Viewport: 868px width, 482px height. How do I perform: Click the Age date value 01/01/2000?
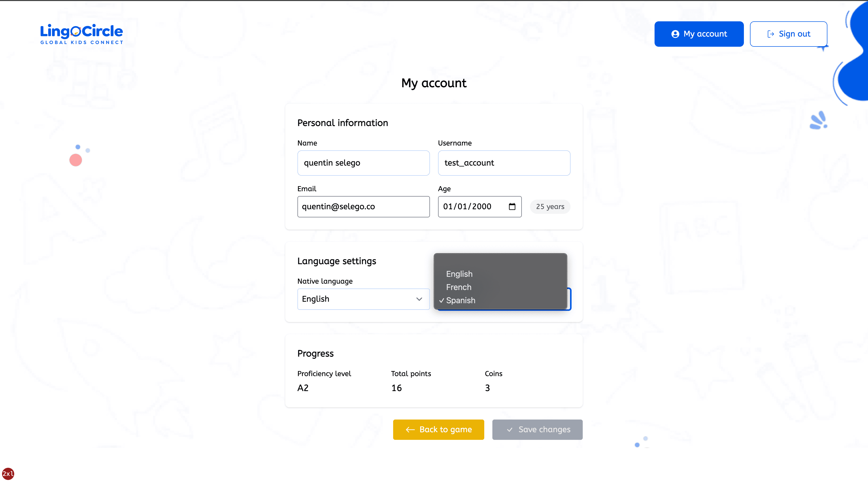tap(467, 207)
